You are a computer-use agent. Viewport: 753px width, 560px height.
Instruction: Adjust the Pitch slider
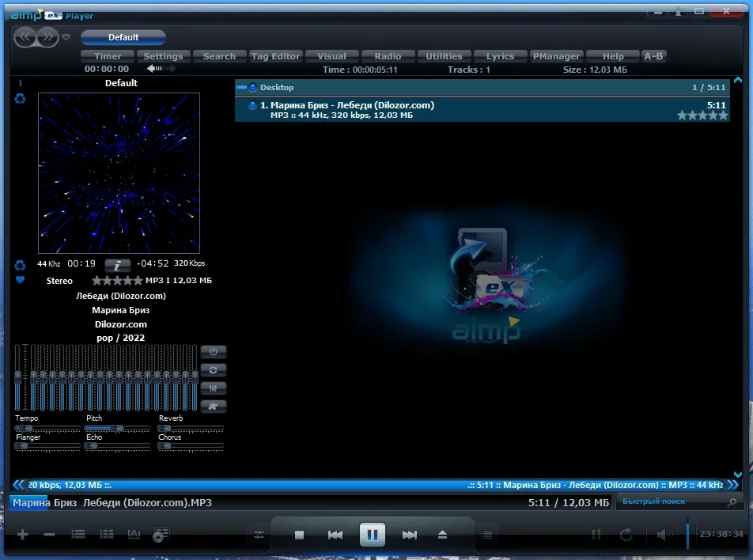(118, 428)
